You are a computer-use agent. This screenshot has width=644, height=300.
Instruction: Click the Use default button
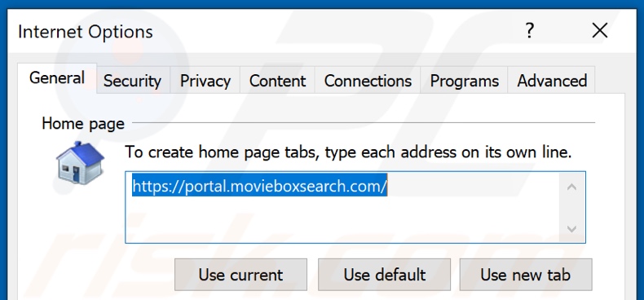pyautogui.click(x=385, y=275)
